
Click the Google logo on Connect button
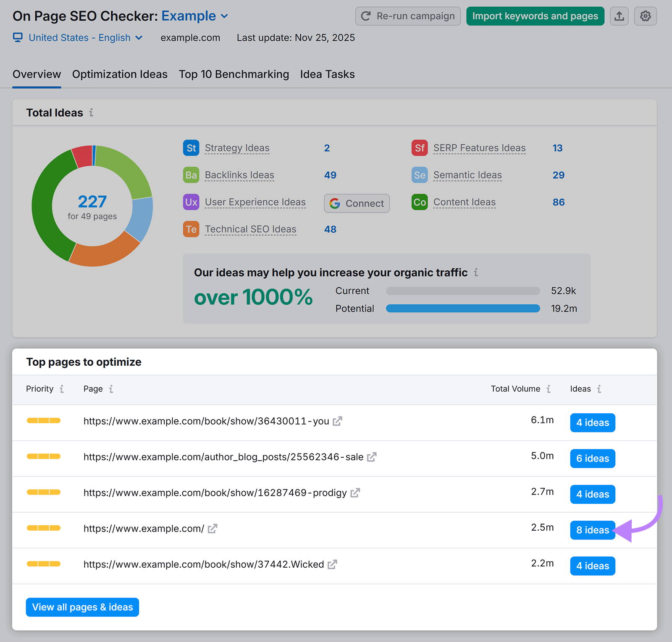click(x=334, y=204)
